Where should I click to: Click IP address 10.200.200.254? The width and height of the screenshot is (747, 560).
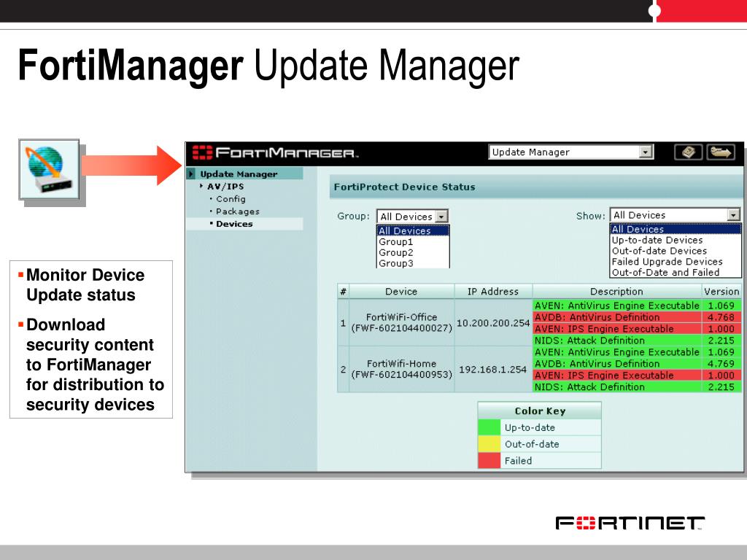point(493,323)
